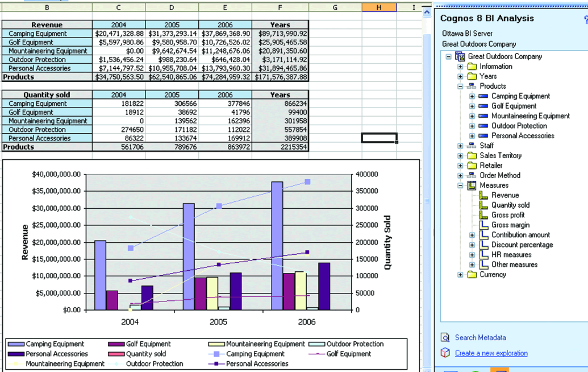Click Golf Equipment bar swatch in chart legend
The height and width of the screenshot is (372, 588).
pos(116,344)
